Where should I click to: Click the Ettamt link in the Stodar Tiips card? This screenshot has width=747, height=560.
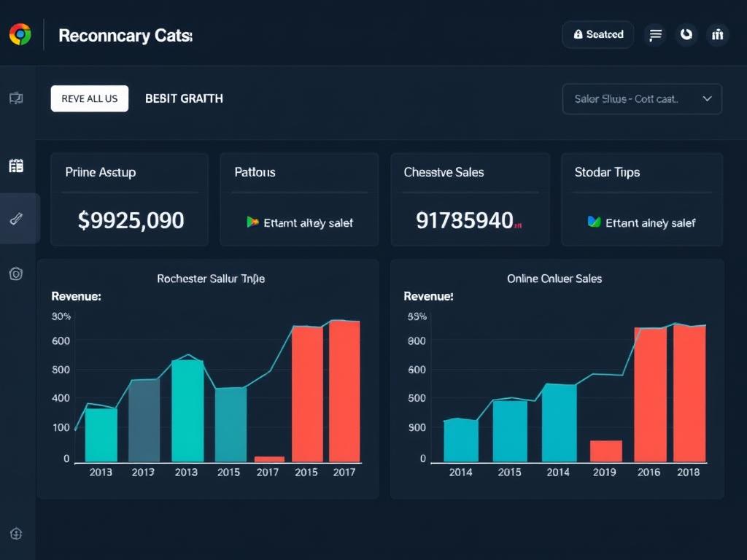pyautogui.click(x=642, y=222)
